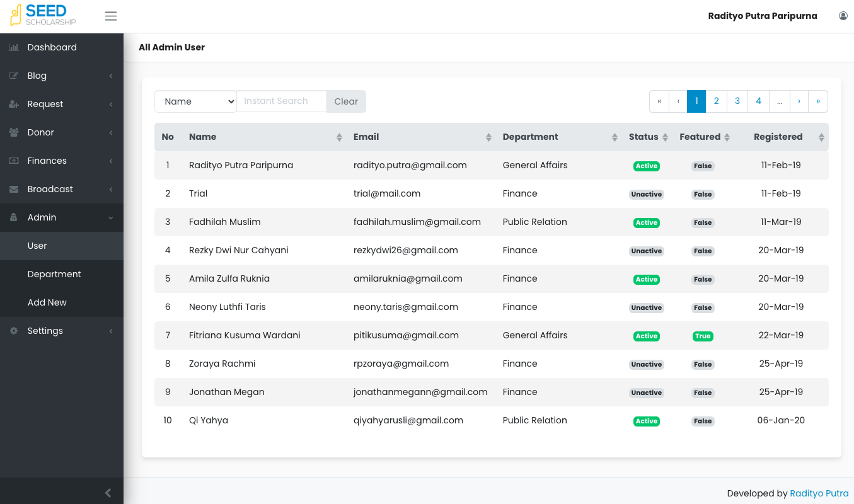The height and width of the screenshot is (504, 854).
Task: Click the pagination ellipsis button
Action: [780, 101]
